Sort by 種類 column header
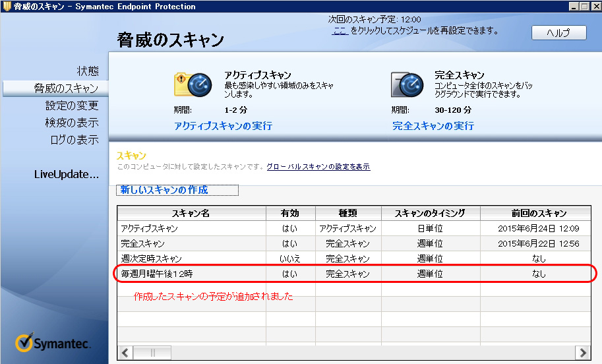The image size is (602, 364). [348, 213]
